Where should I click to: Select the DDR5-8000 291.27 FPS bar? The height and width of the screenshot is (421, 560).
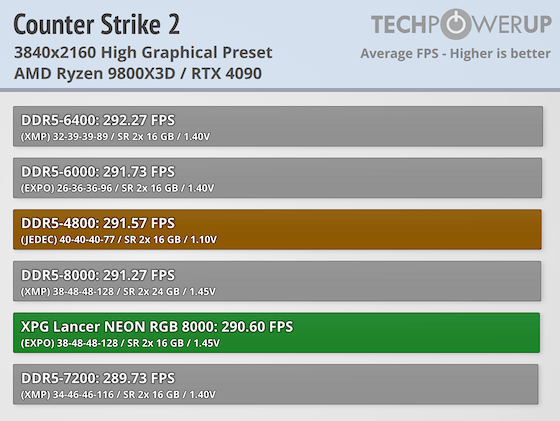(277, 281)
